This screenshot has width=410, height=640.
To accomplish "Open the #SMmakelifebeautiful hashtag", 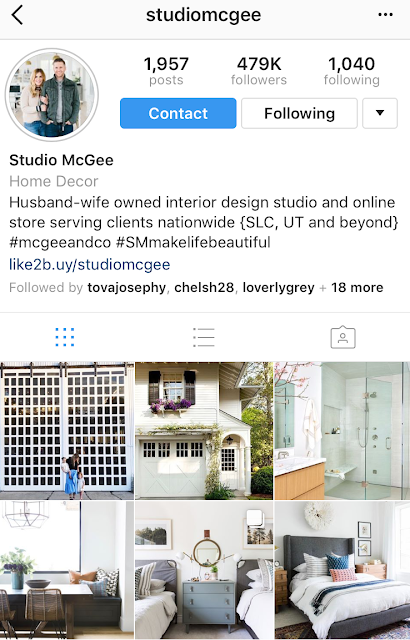I will tap(193, 242).
